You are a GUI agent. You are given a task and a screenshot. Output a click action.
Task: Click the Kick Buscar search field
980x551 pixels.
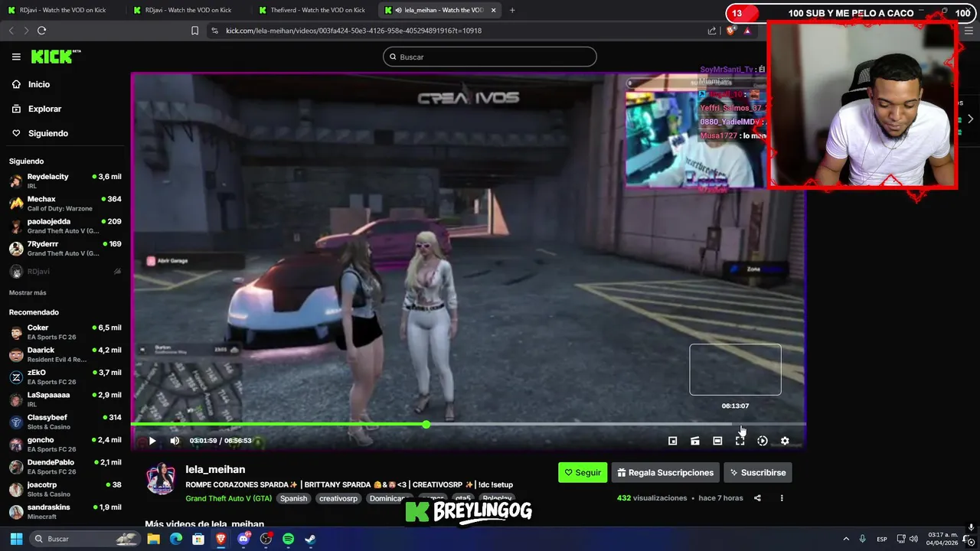490,57
